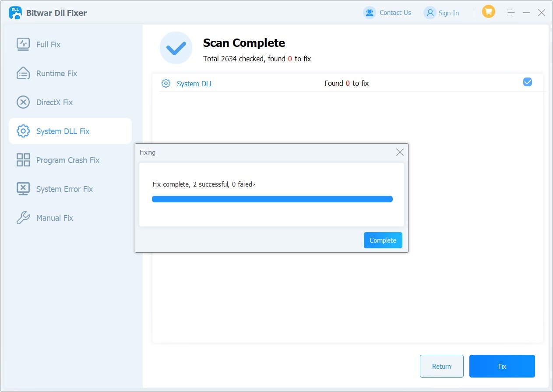Open the Manual Fix page
The image size is (553, 392).
click(x=70, y=218)
